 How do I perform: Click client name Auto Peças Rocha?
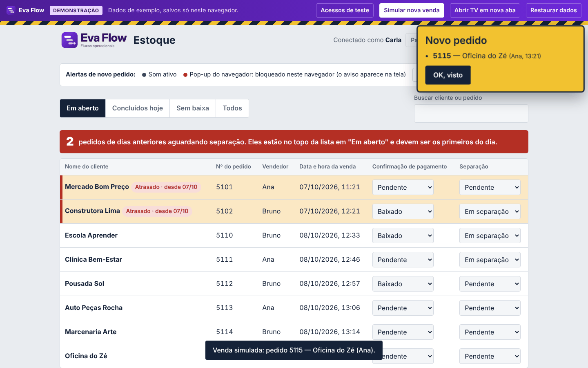tap(94, 308)
